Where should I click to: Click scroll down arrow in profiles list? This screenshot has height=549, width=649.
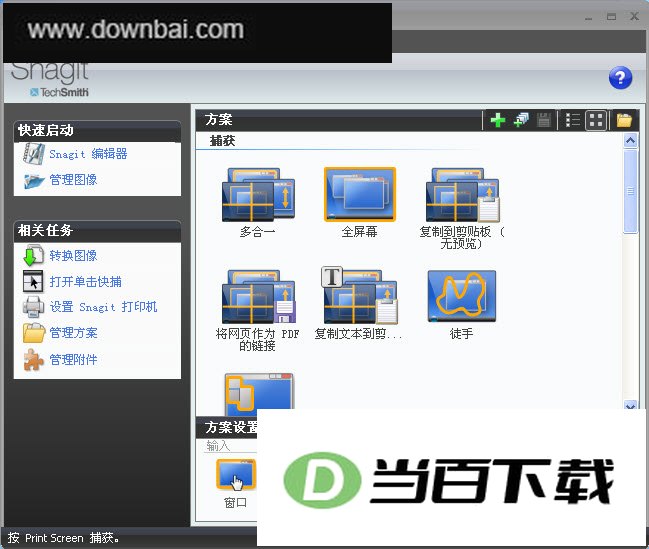630,405
